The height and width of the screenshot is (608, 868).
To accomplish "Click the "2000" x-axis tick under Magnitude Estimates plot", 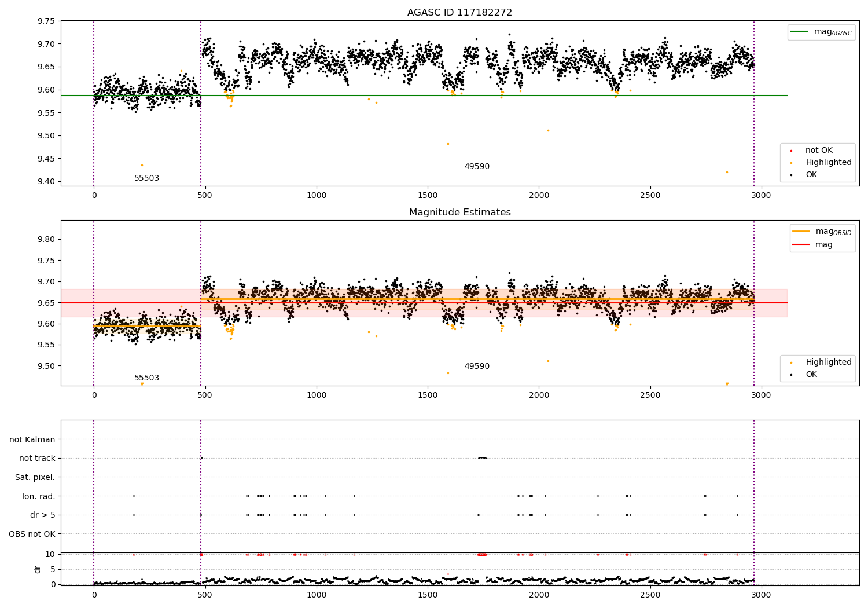I will tap(539, 395).
